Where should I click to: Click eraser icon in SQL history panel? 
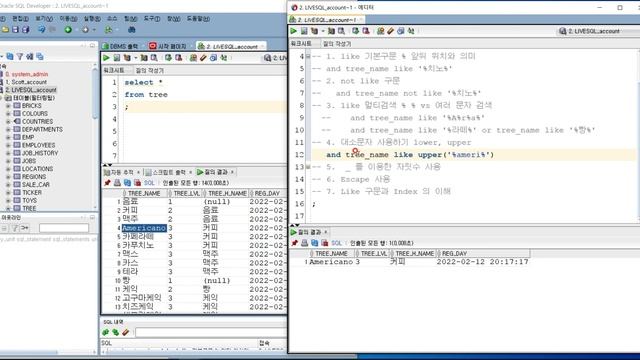tap(126, 333)
